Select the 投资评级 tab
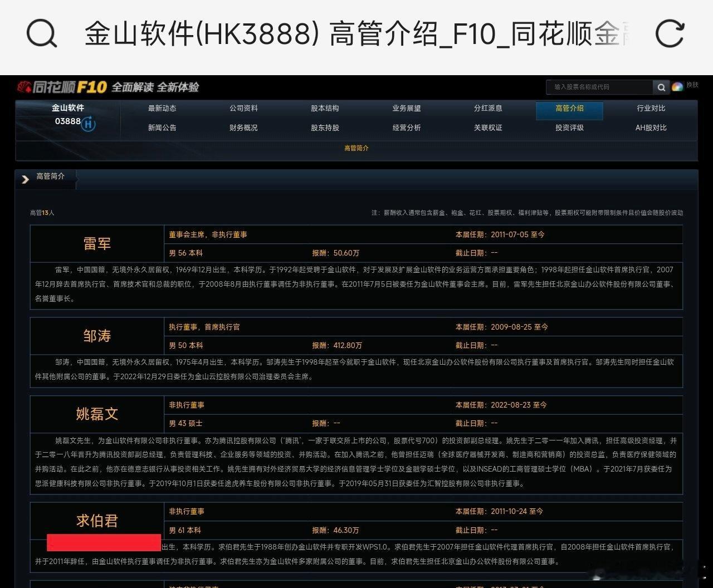Screen dimensions: 713x588 click(569, 128)
